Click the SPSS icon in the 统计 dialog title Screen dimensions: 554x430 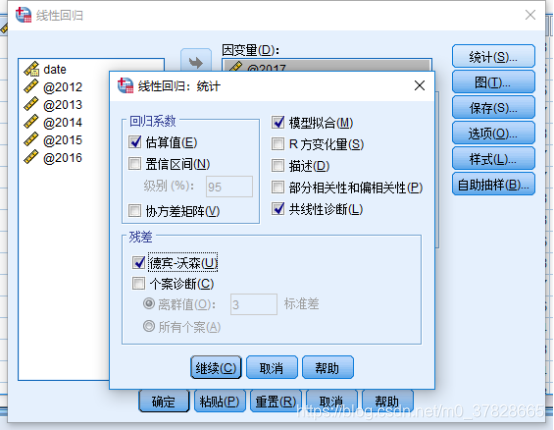125,86
